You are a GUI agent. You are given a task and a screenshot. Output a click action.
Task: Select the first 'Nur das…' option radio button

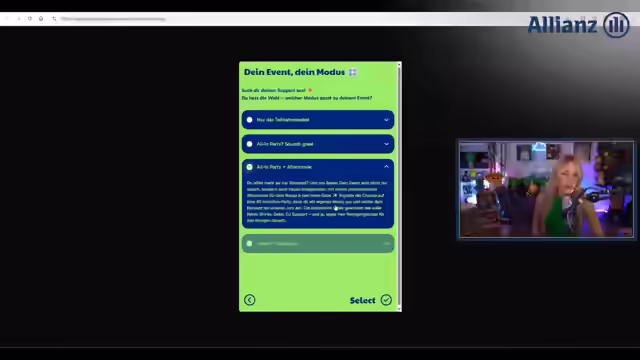(249, 120)
